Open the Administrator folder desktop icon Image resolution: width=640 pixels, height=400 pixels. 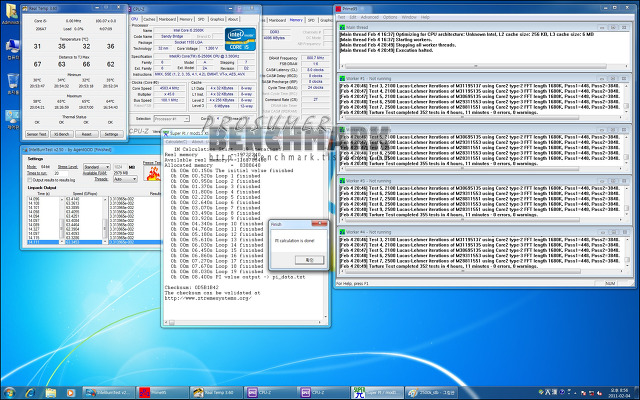pos(11,13)
